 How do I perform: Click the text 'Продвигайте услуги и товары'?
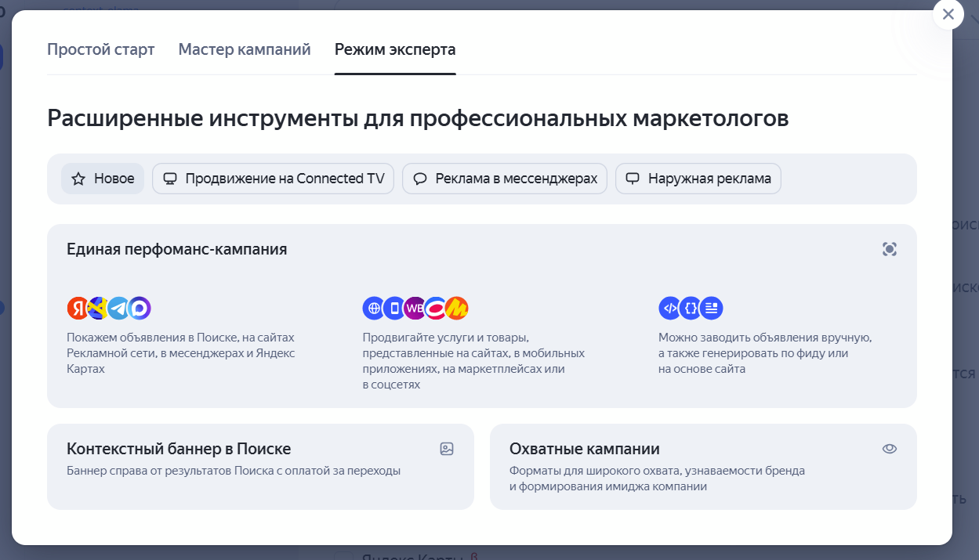[445, 338]
